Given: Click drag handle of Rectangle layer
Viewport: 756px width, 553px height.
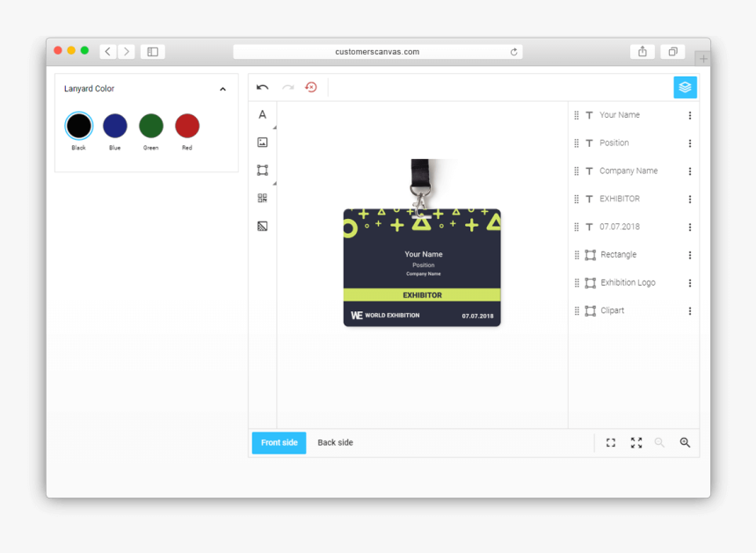Looking at the screenshot, I should [x=577, y=255].
